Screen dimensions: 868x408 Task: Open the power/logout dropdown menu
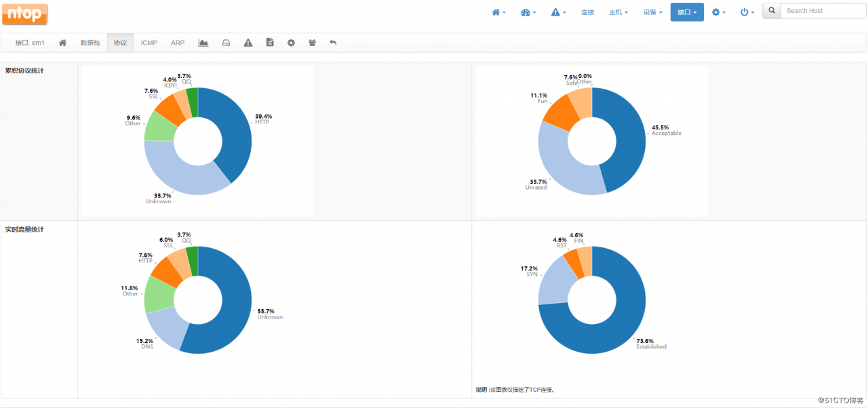(x=746, y=12)
